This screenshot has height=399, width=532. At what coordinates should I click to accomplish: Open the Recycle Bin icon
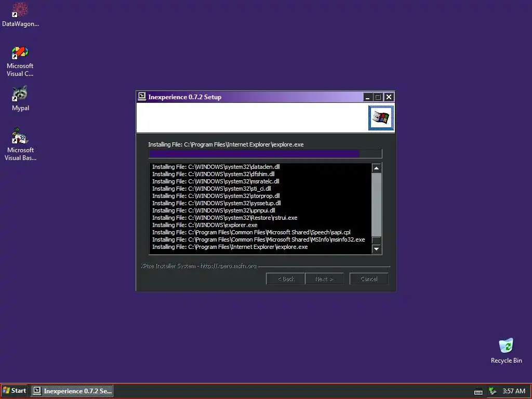506,351
